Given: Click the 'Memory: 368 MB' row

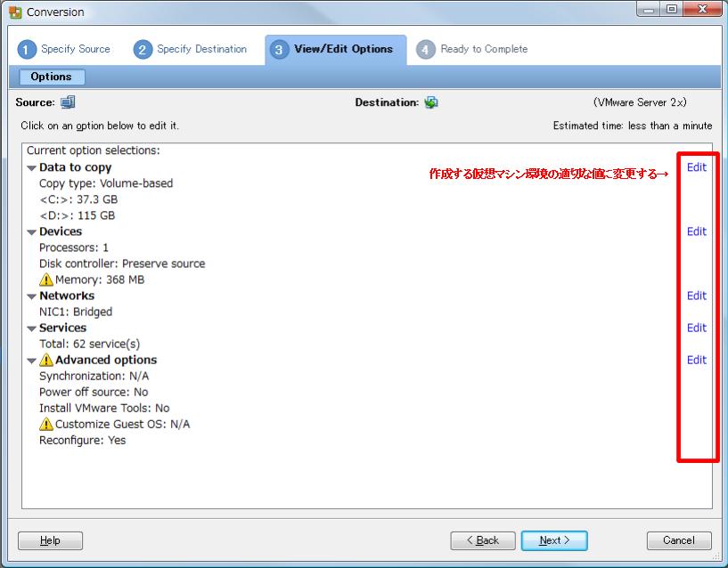Looking at the screenshot, I should (100, 280).
